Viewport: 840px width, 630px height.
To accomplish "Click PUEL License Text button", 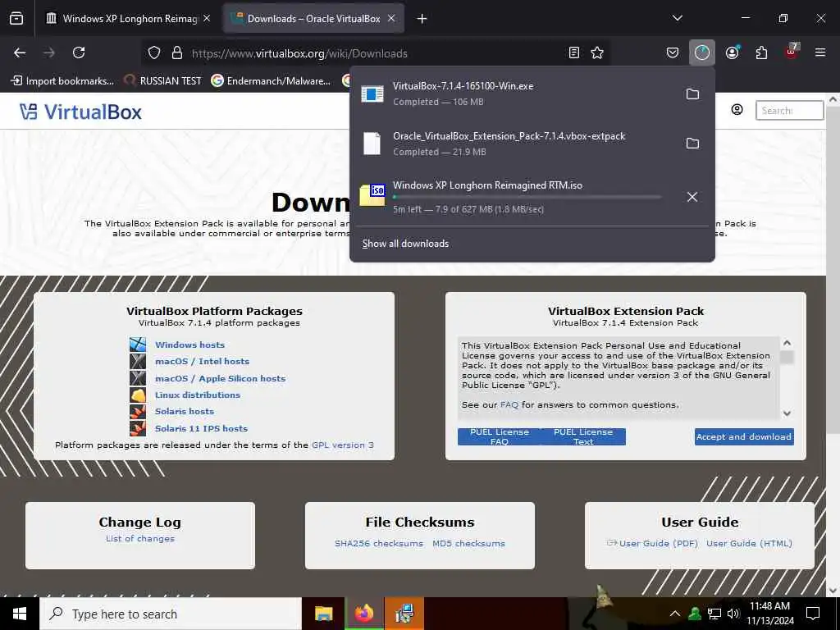I will (x=583, y=436).
